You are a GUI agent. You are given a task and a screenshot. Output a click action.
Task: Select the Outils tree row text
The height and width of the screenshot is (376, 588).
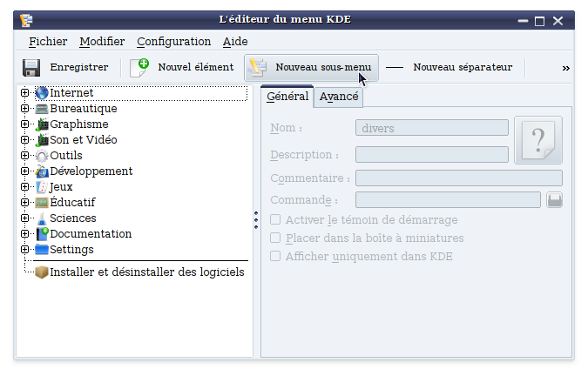coord(66,156)
